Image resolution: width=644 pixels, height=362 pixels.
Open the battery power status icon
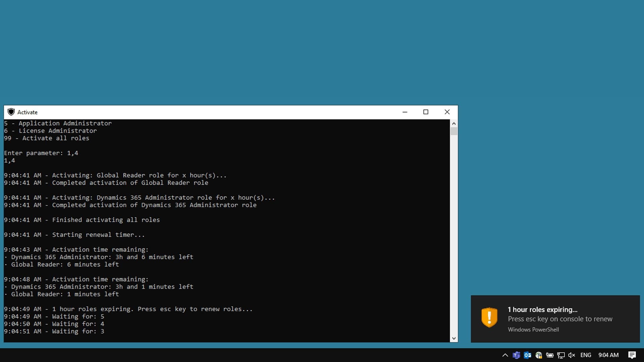point(550,355)
